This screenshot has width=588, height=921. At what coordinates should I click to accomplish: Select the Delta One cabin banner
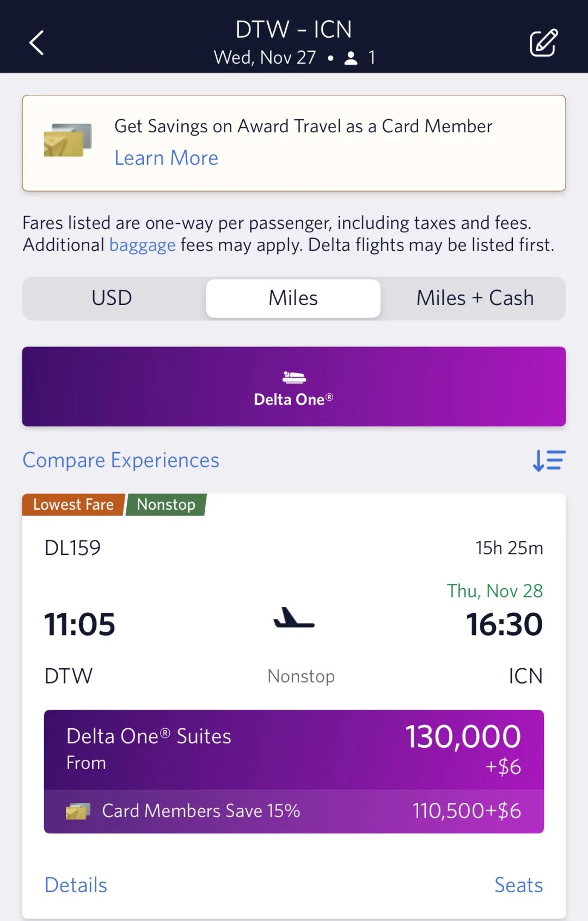[x=294, y=386]
